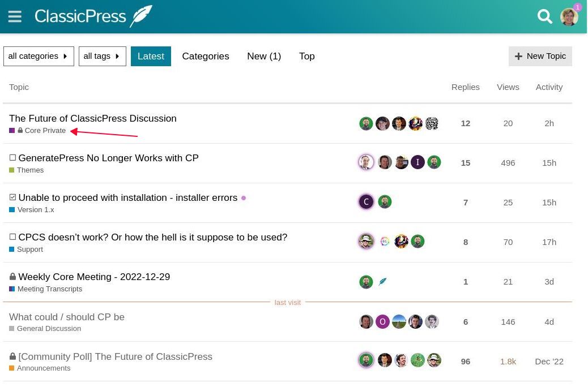588x387 pixels.
Task: Click the 17h activity for CPCS topic
Action: (549, 242)
